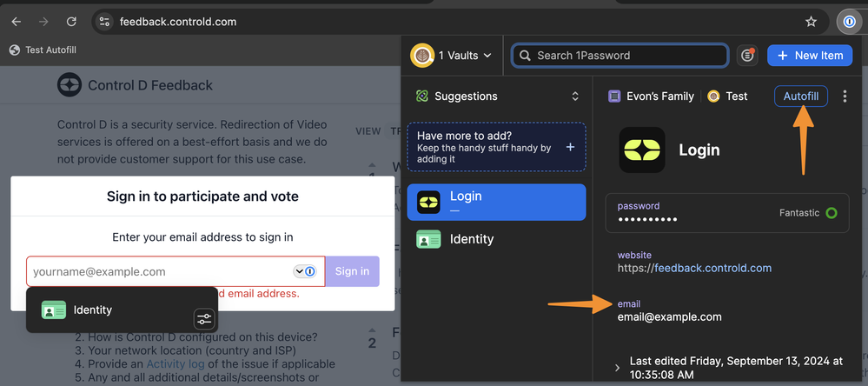Click the Suggestions icon
This screenshot has width=868, height=386.
coord(421,96)
